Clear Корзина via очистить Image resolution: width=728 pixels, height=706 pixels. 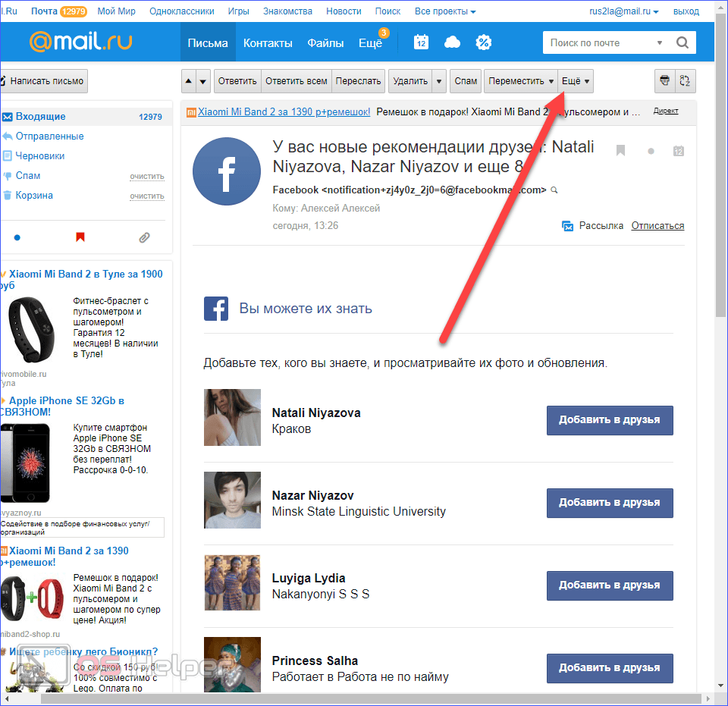tap(146, 196)
